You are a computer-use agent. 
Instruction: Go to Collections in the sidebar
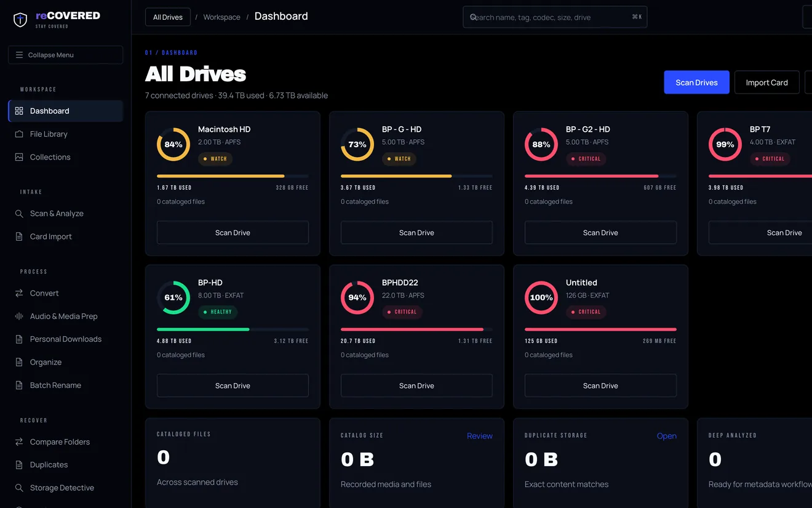tap(66, 157)
